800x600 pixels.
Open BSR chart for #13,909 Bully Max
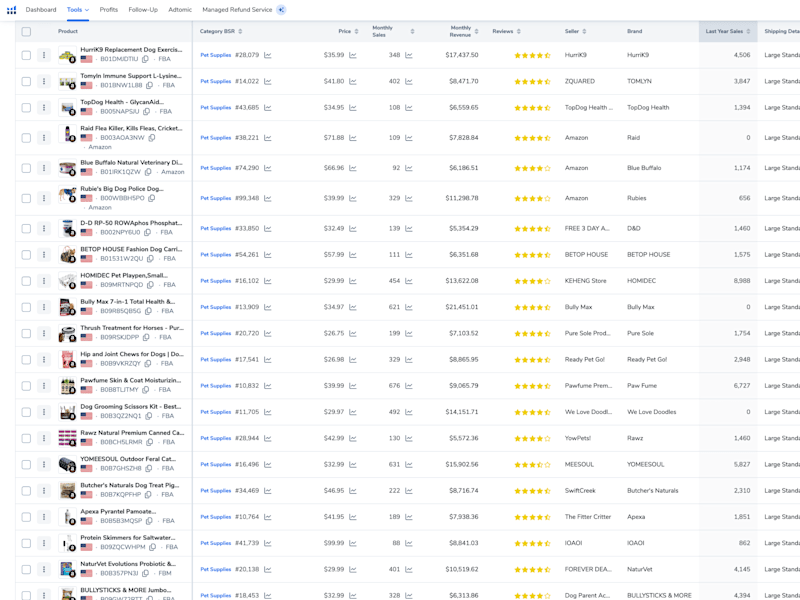[x=268, y=307]
